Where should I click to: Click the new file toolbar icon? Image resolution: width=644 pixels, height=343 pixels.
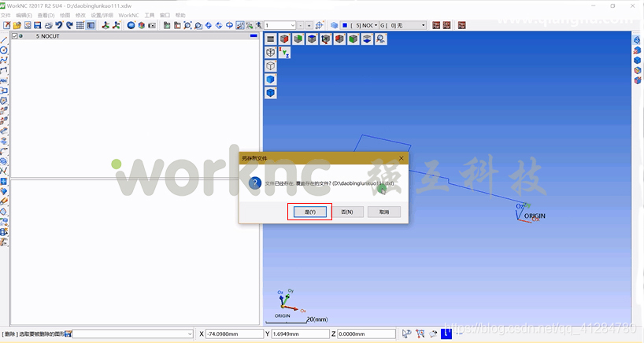[7, 25]
